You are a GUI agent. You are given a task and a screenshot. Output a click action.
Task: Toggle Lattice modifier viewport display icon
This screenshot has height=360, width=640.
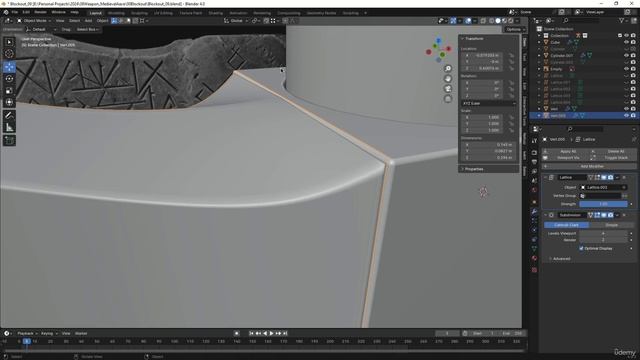[604, 178]
